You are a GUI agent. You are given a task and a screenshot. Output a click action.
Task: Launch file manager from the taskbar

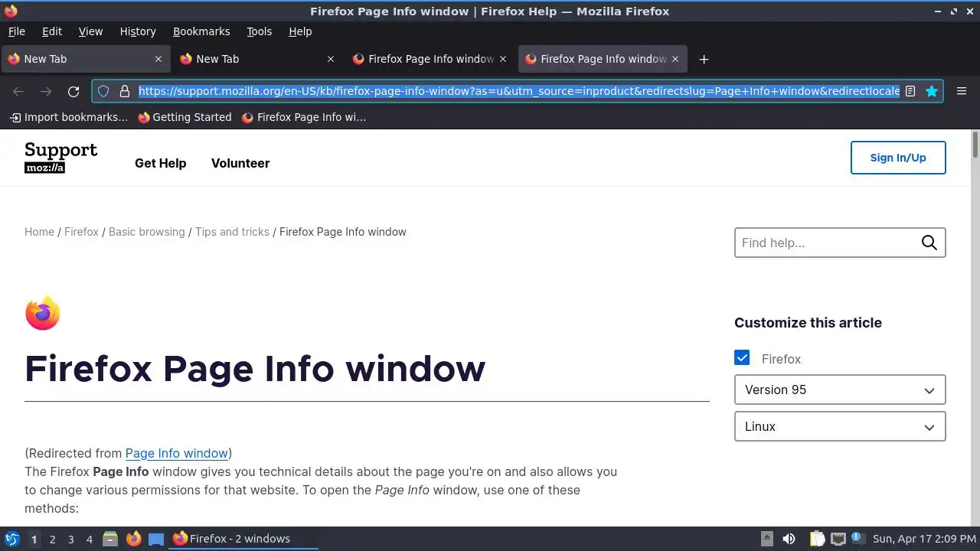(x=110, y=539)
